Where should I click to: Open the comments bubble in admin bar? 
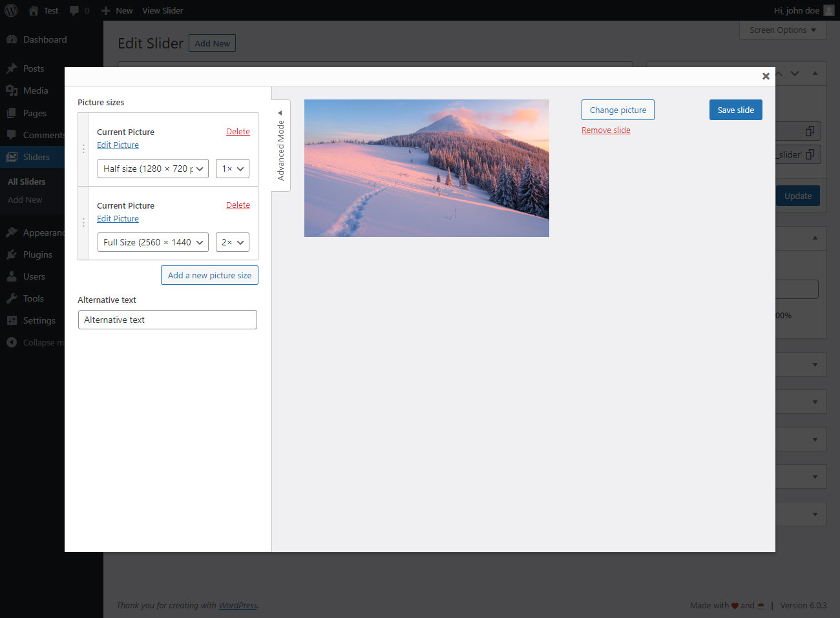[79, 10]
